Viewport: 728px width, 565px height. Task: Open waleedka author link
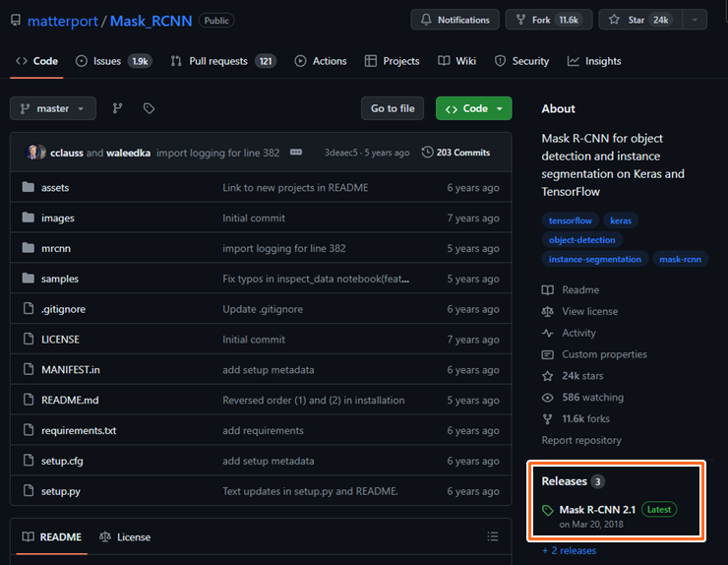click(128, 153)
